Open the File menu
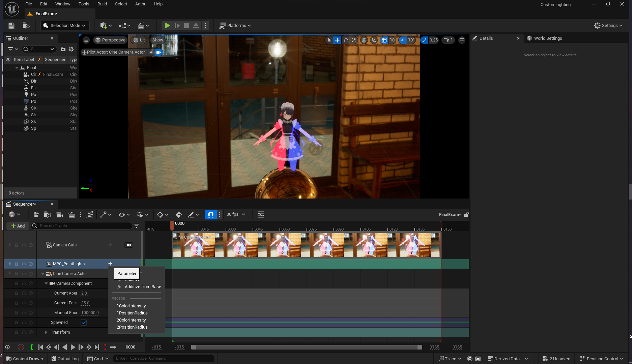The height and width of the screenshot is (364, 632). click(x=29, y=4)
